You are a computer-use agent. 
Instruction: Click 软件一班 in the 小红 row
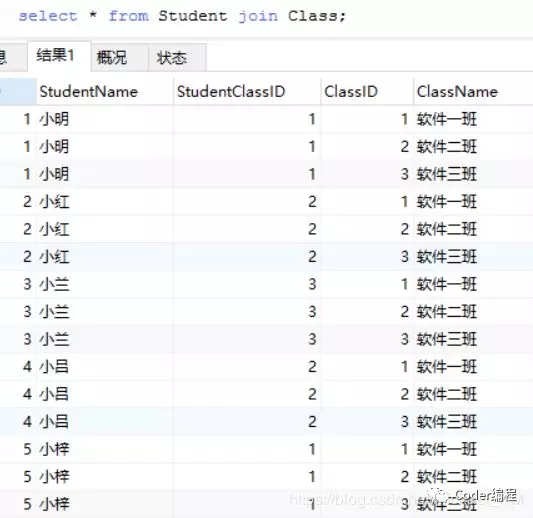(x=447, y=202)
